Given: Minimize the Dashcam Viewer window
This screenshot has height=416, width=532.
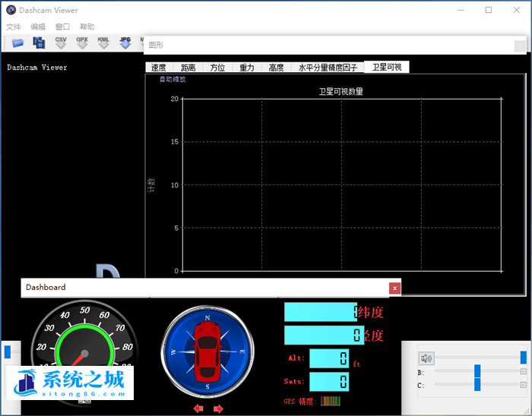Looking at the screenshot, I should (x=461, y=10).
